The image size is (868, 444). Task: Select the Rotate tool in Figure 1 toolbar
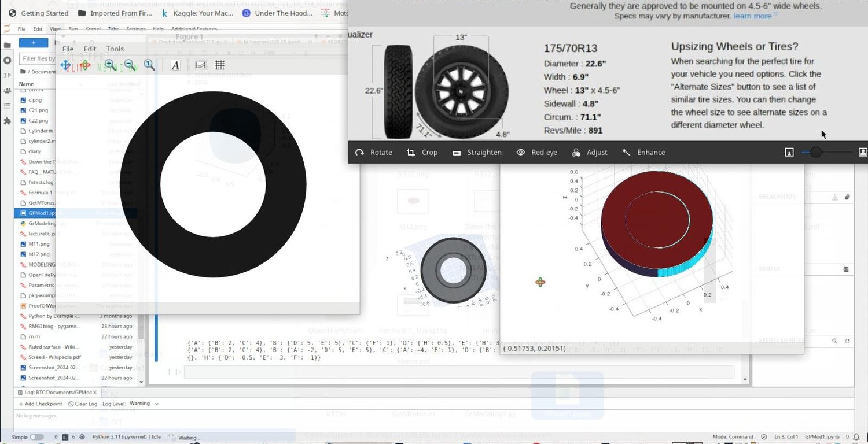click(85, 65)
